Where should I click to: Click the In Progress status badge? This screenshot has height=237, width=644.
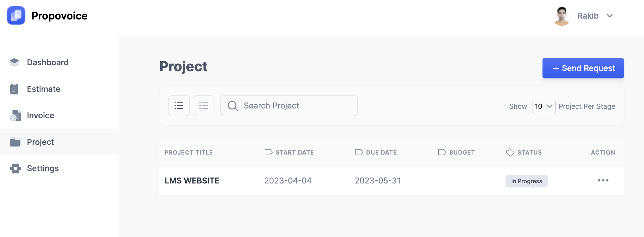click(x=527, y=181)
